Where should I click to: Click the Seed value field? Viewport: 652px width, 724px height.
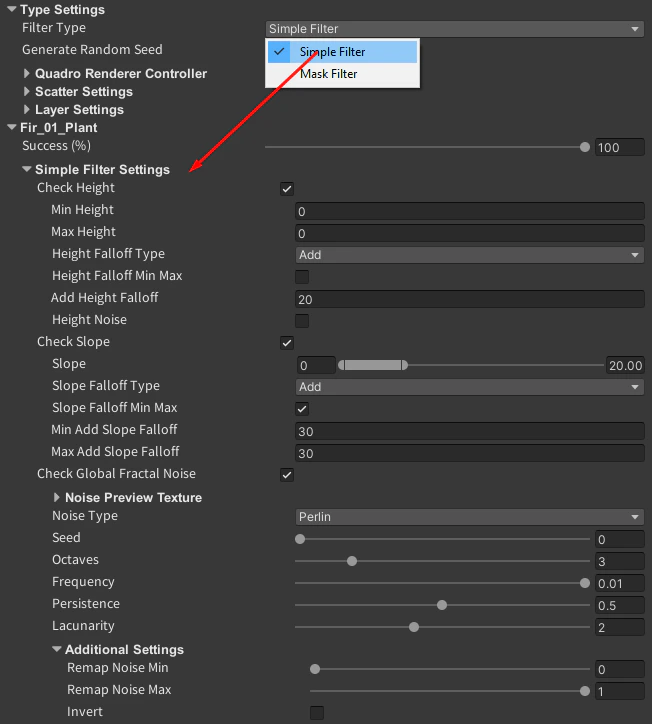[619, 539]
